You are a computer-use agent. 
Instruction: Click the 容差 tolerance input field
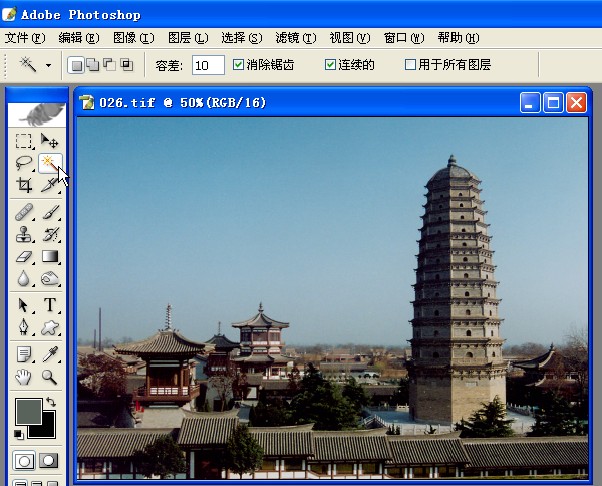pos(208,65)
